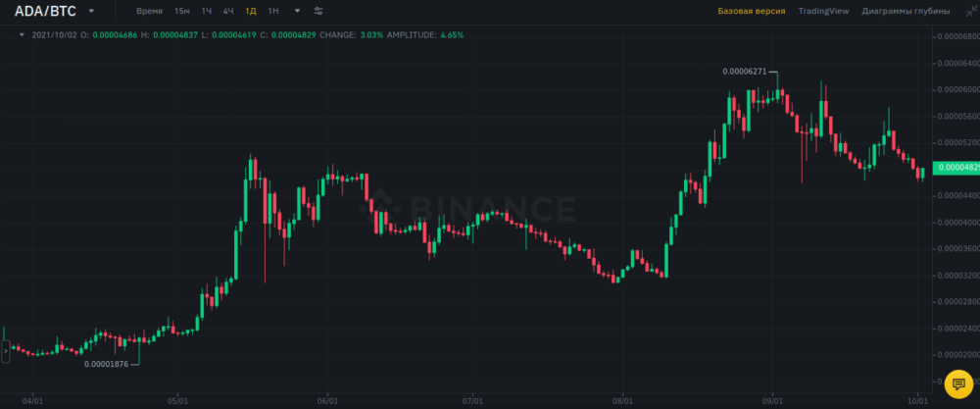Image resolution: width=980 pixels, height=409 pixels.
Task: Select the 15м interval
Action: pyautogui.click(x=182, y=11)
